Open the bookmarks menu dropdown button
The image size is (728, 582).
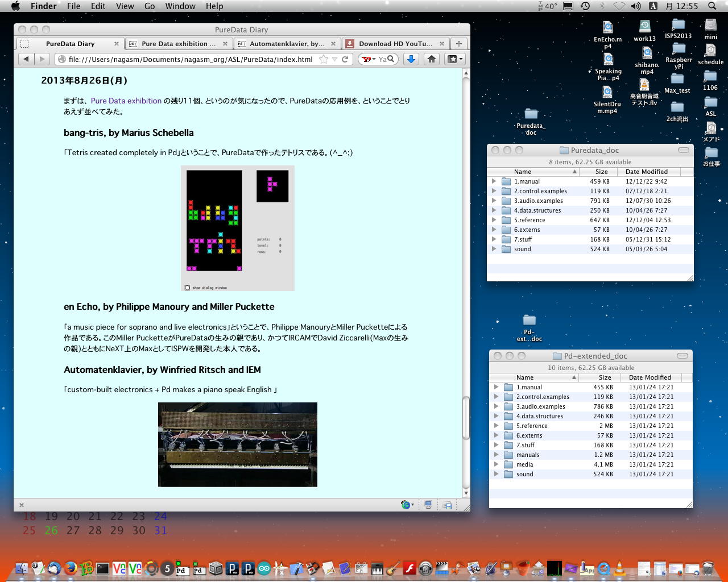(x=454, y=59)
